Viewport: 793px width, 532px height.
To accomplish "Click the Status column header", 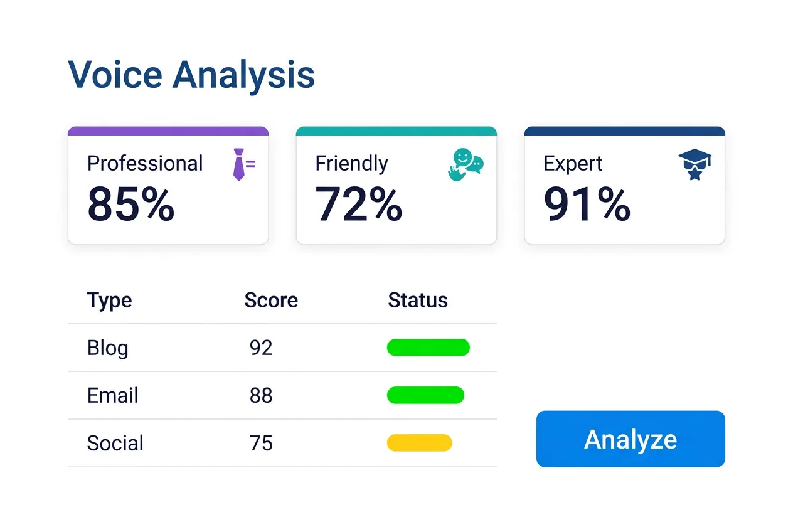I will click(x=418, y=301).
